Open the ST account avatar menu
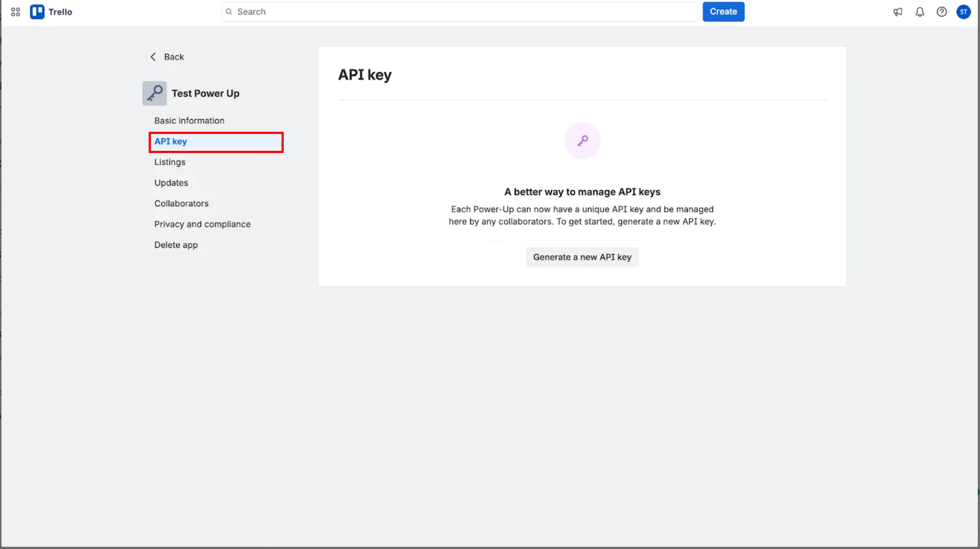Viewport: 980px width, 549px height. click(963, 12)
